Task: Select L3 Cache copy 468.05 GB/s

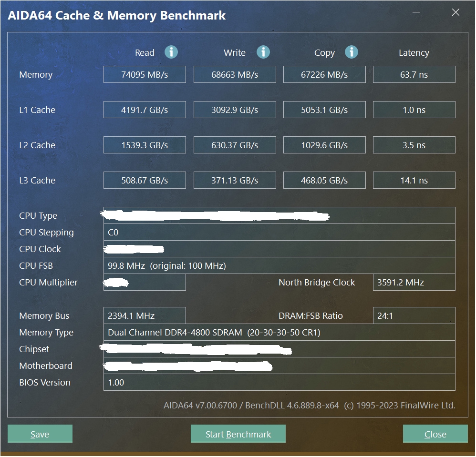Action: point(324,180)
